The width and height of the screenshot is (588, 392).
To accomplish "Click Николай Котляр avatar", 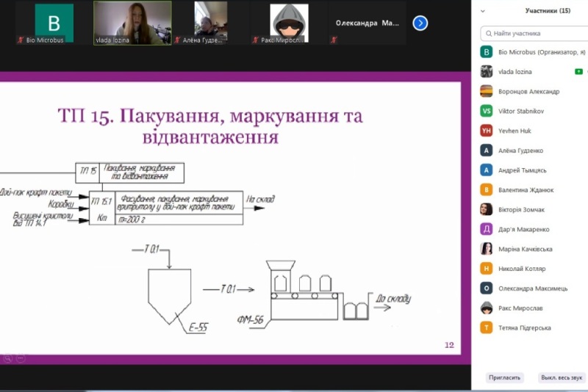I will pos(487,269).
